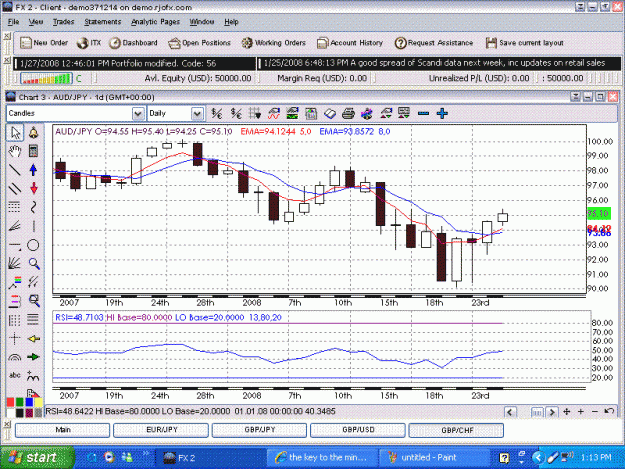Viewport: 625px width, 469px height.
Task: Select the hand pan tool
Action: [x=15, y=151]
